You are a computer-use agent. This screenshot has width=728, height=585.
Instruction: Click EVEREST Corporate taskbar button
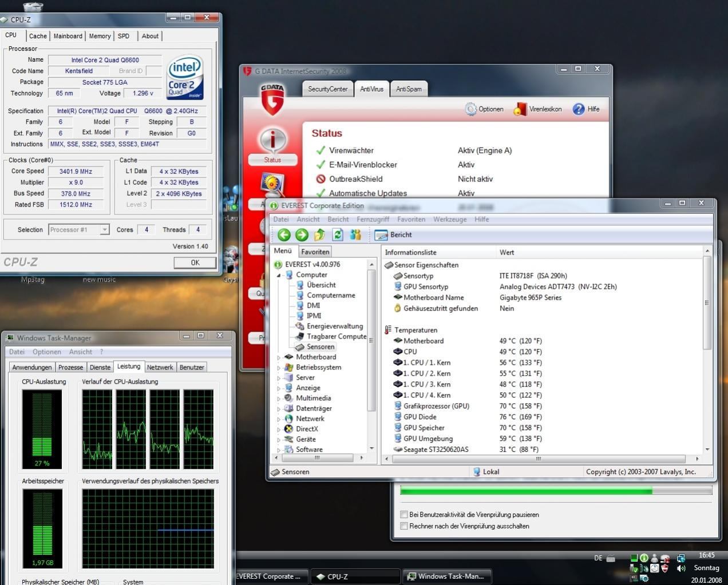[x=272, y=576]
